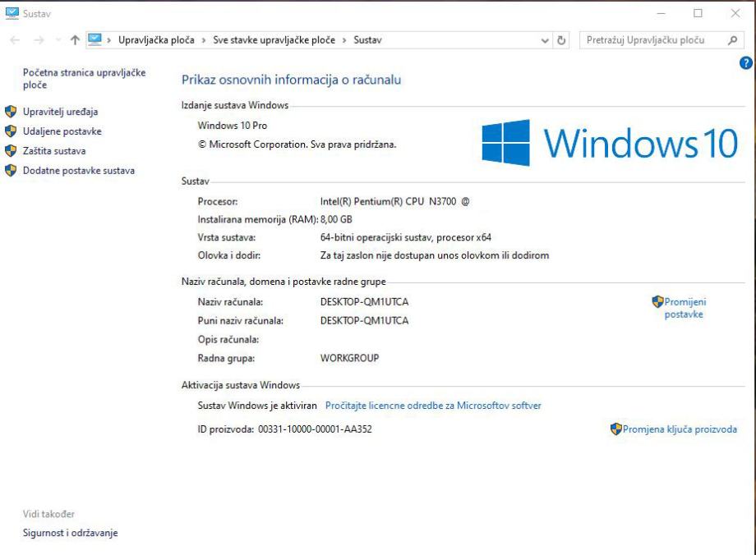Viewport: 756px width, 555px height.
Task: Open the Upravljačka ploča breadcrumb
Action: pos(156,40)
